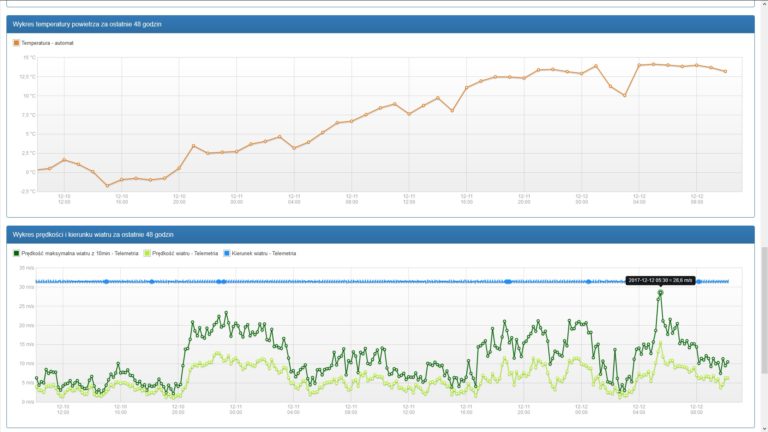
Task: Click the temperature dip point at 10 °C on 12-12
Action: tap(624, 95)
